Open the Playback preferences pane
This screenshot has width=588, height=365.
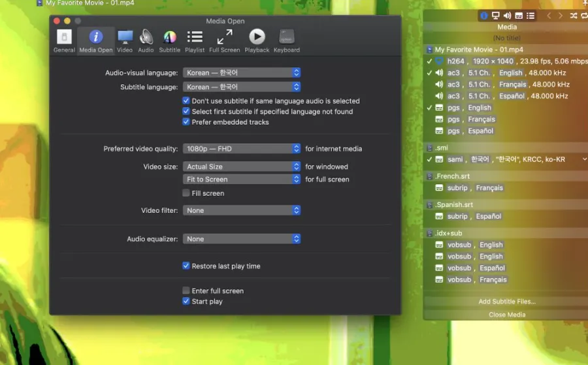click(x=257, y=41)
